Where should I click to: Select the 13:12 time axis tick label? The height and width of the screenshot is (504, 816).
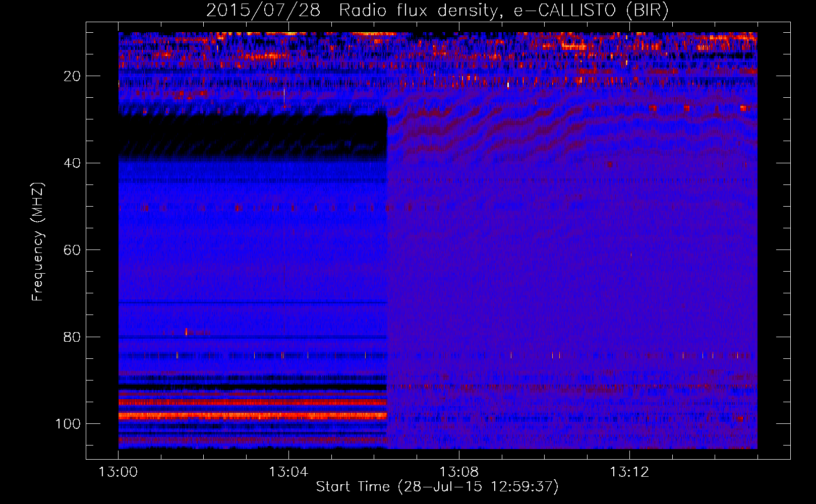point(629,472)
